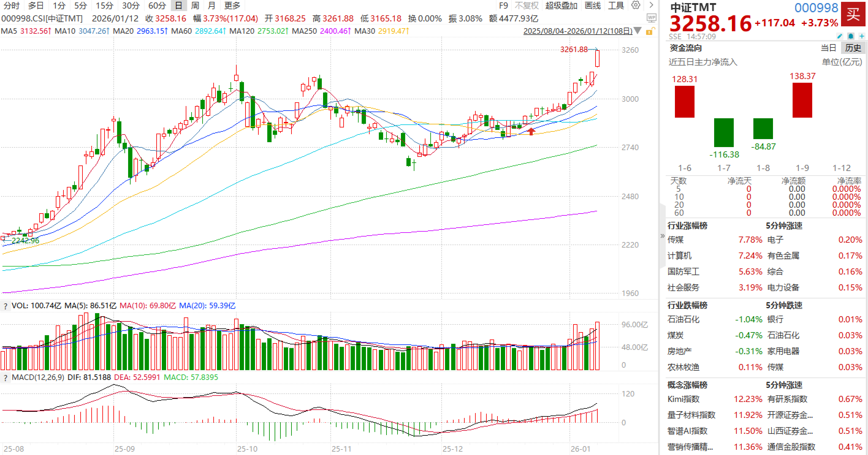This screenshot has width=868, height=455.
Task: Select the 60分 period tab
Action: pos(157,6)
